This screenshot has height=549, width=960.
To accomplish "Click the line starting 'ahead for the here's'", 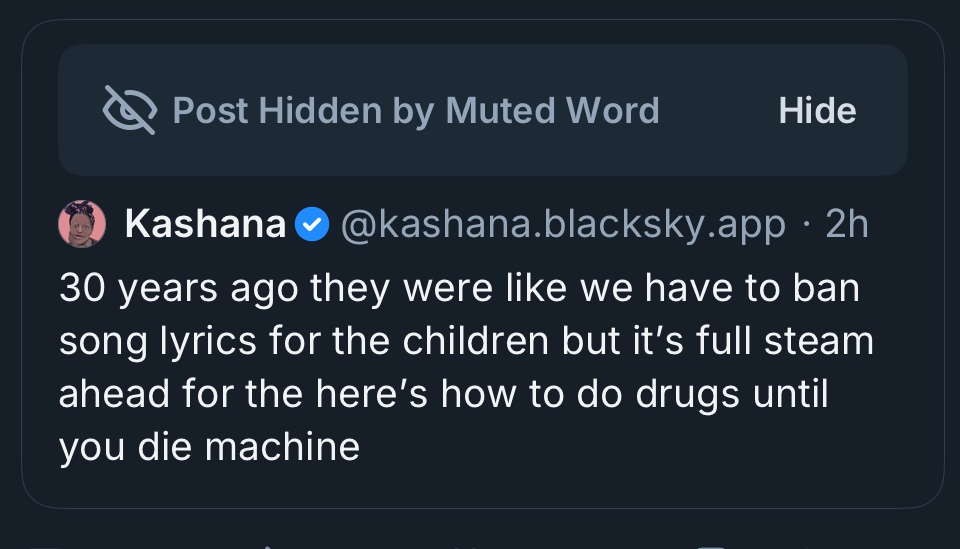I will point(444,393).
